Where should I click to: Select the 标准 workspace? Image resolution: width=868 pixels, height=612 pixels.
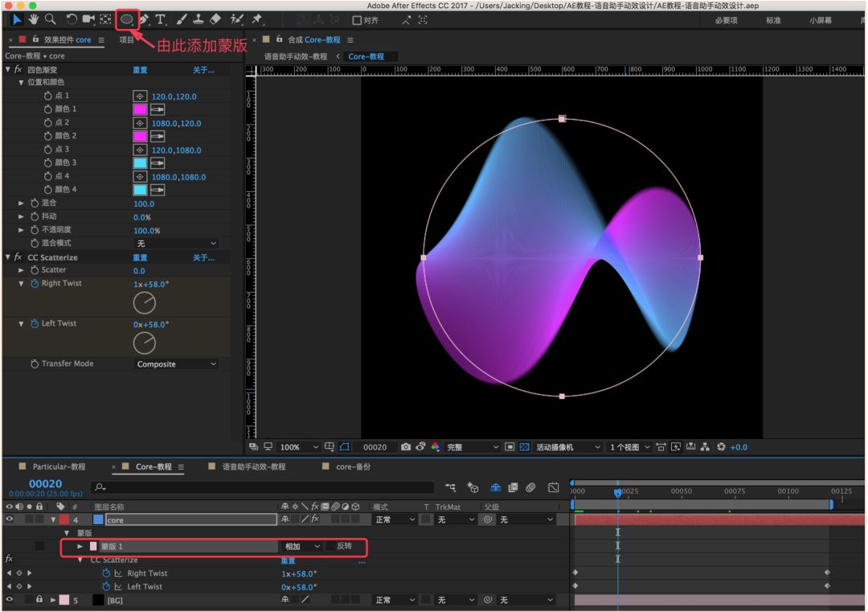pos(773,20)
